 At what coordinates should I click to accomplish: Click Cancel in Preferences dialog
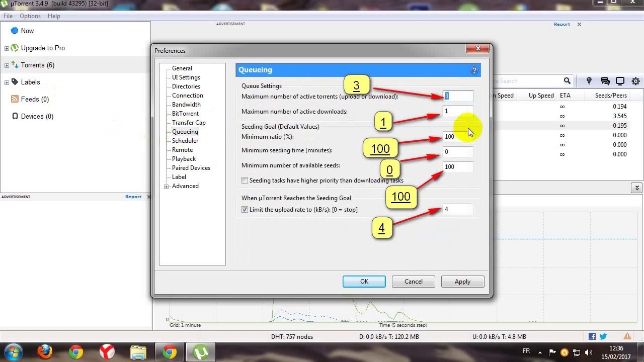pos(414,282)
